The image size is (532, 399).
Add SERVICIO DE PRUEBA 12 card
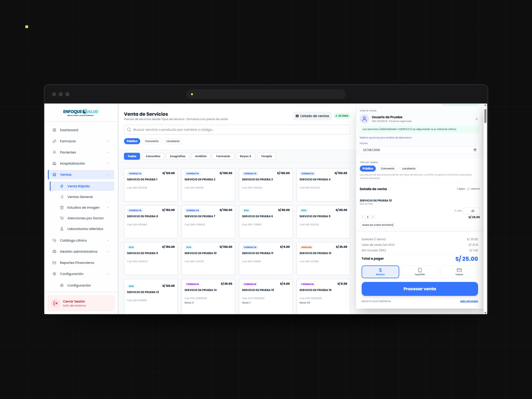(x=323, y=258)
